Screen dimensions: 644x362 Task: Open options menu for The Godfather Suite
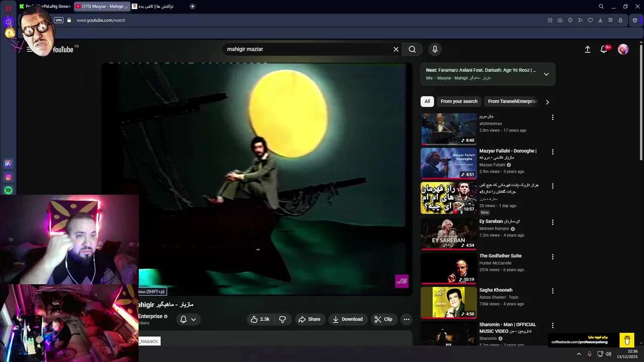pos(552,257)
